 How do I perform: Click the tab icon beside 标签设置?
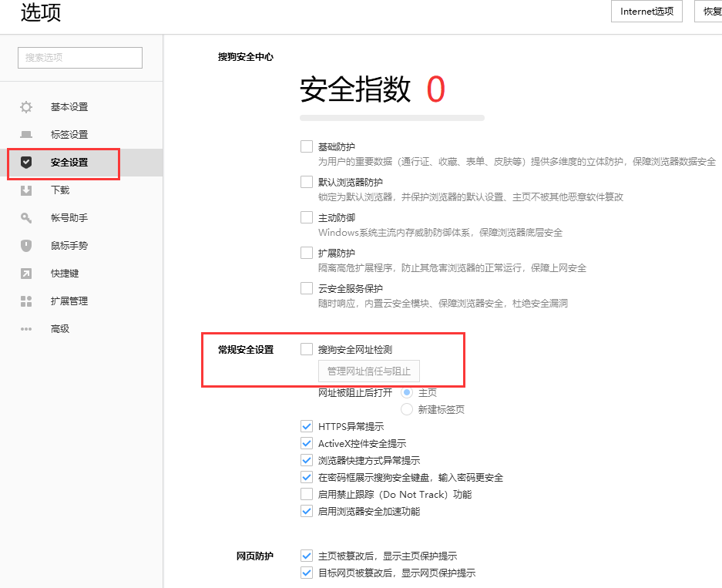tap(26, 135)
